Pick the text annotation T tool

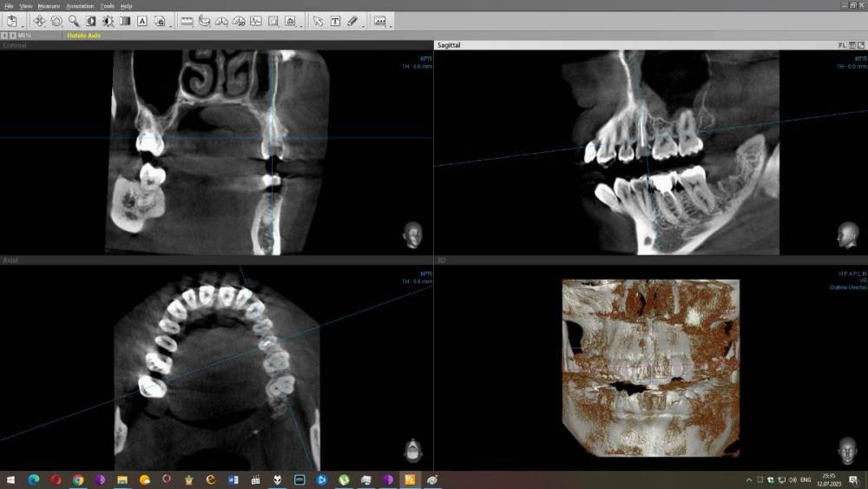[x=335, y=21]
